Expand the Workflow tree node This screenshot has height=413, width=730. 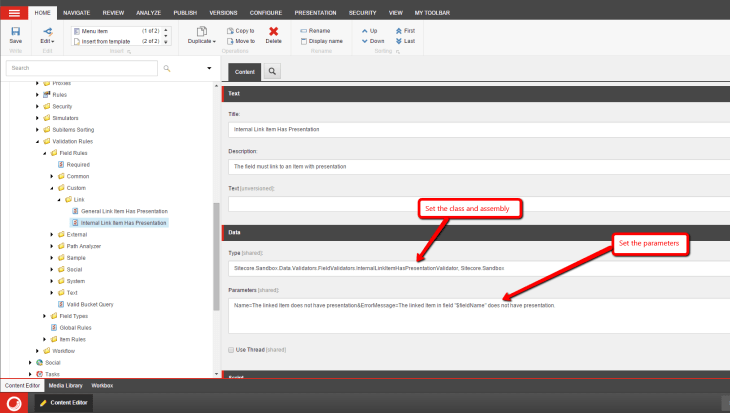[x=37, y=351]
